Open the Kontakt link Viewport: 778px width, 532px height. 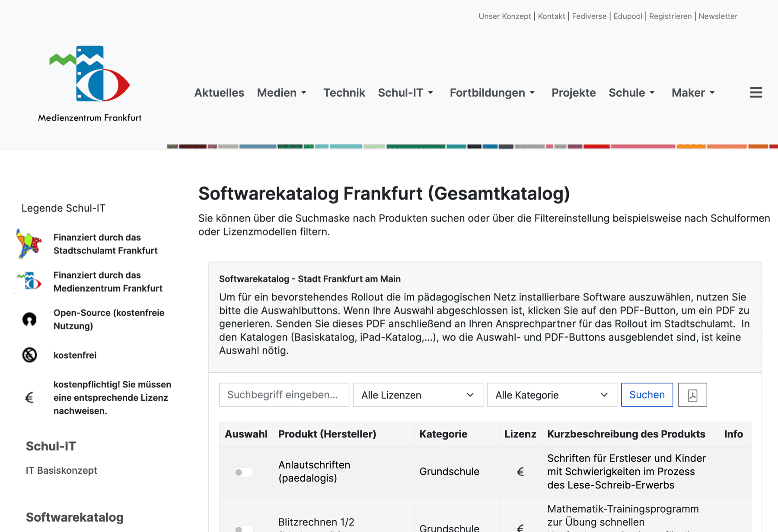click(551, 16)
